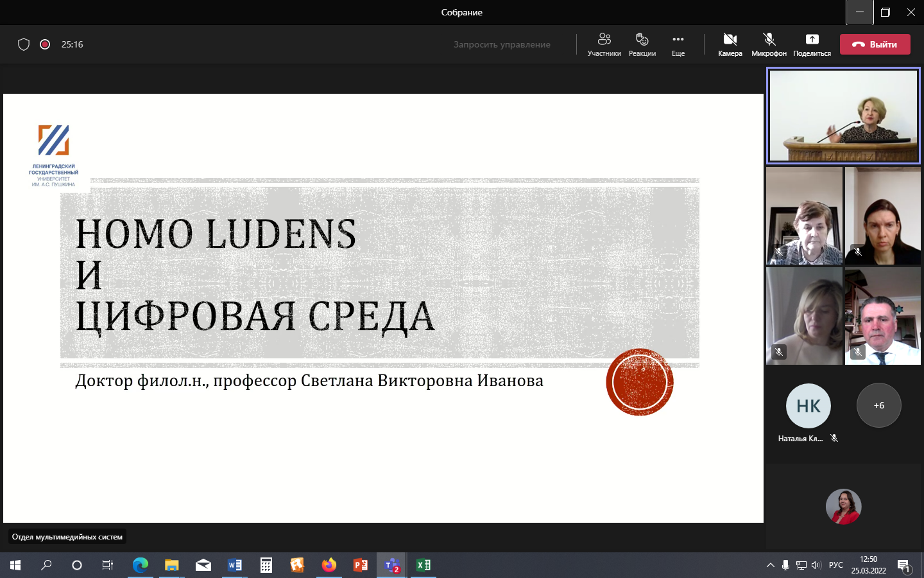This screenshot has height=578, width=924.
Task: Turn on the camera (Камера)
Action: (x=730, y=44)
